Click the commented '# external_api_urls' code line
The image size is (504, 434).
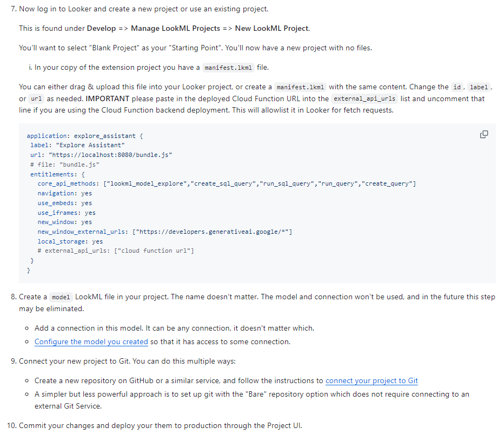(x=116, y=251)
